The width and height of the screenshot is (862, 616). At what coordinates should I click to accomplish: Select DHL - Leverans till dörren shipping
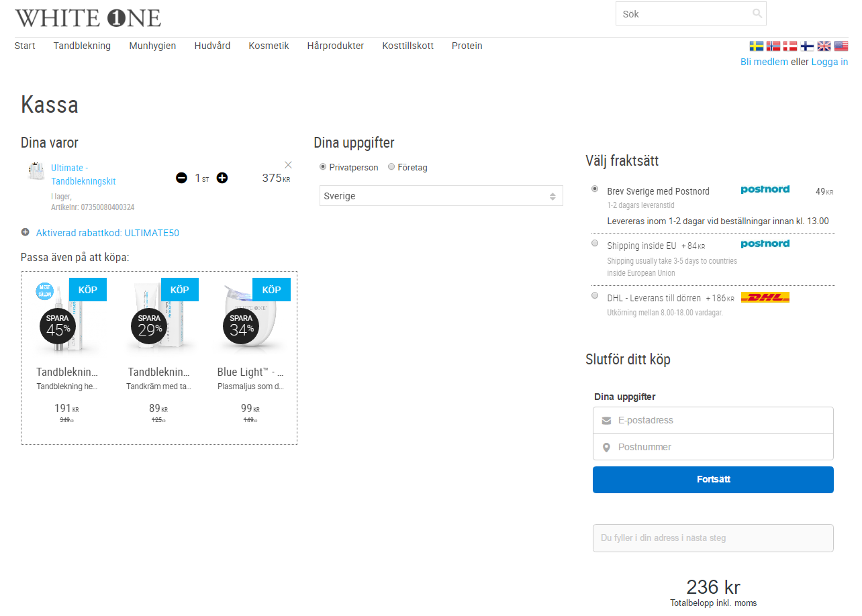595,295
